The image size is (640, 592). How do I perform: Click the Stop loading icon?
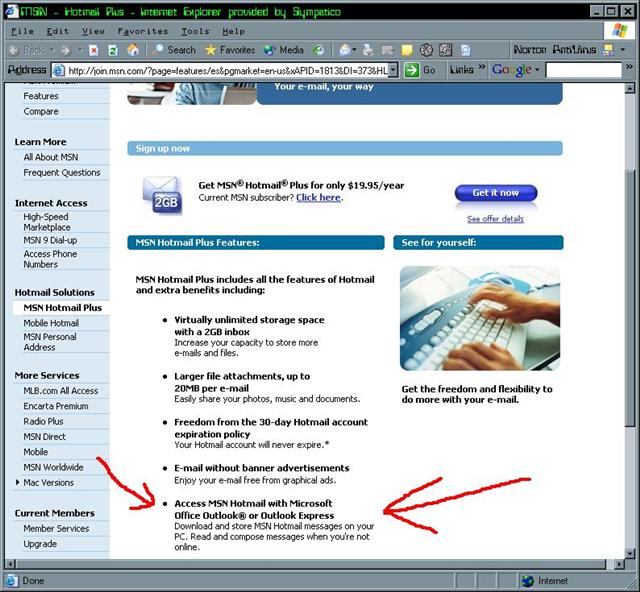click(x=94, y=51)
